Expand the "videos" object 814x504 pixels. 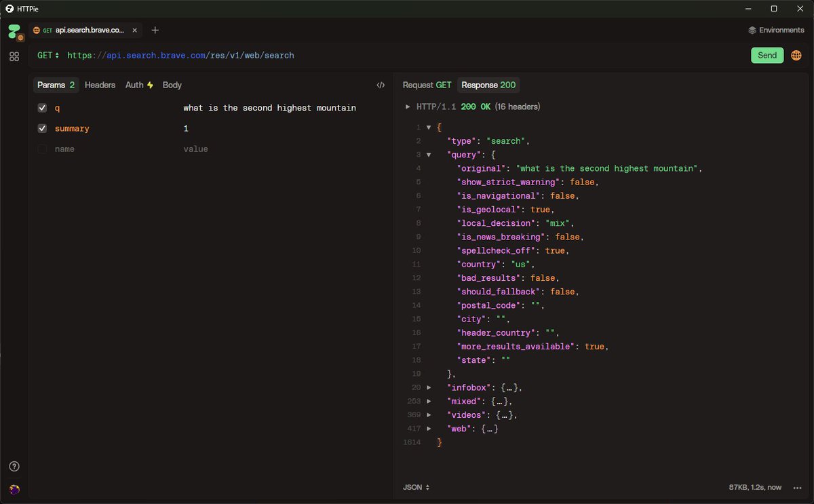[x=429, y=415]
